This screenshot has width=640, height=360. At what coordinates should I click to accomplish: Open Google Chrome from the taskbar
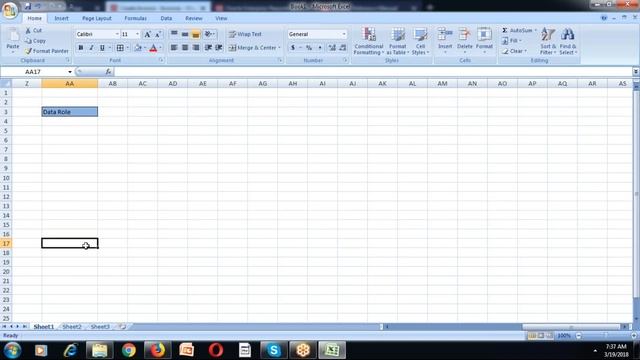coord(129,350)
